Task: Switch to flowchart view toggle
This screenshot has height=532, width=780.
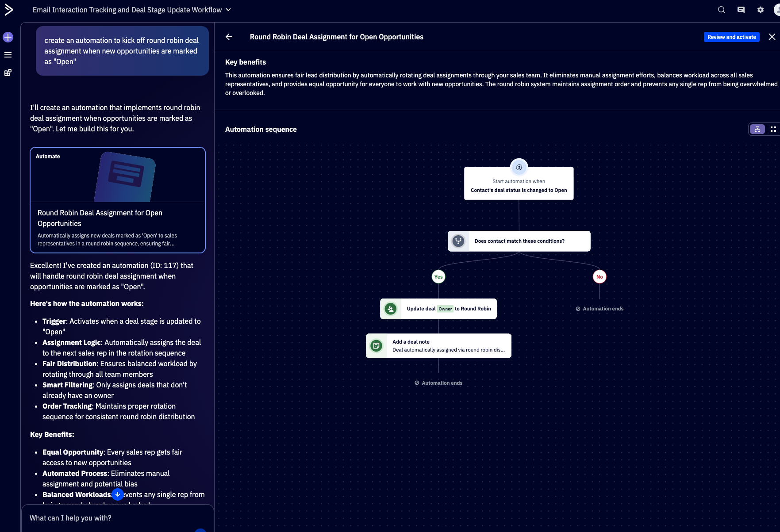Action: point(757,129)
